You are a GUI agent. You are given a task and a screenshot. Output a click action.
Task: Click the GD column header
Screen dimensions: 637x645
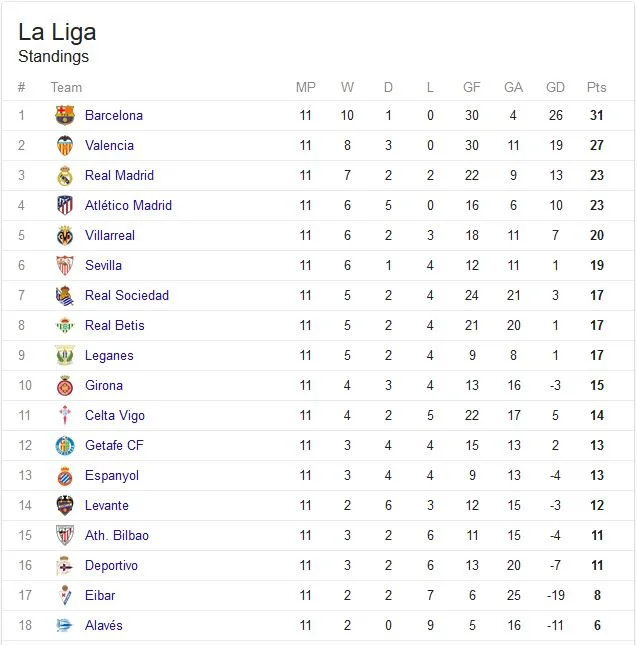[555, 87]
